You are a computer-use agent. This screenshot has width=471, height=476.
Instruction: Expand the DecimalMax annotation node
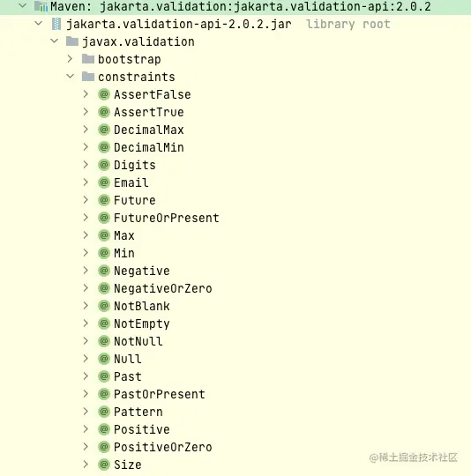(x=86, y=130)
